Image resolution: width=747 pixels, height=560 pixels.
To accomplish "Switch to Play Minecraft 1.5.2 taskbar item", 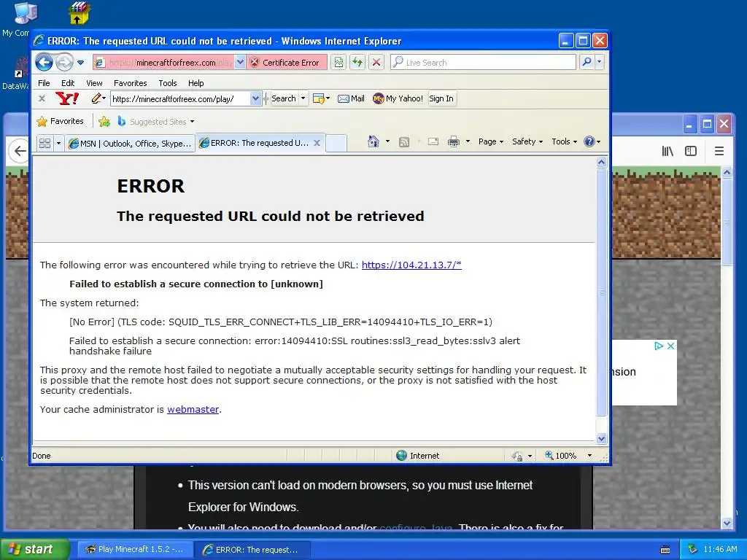I will pos(134,550).
